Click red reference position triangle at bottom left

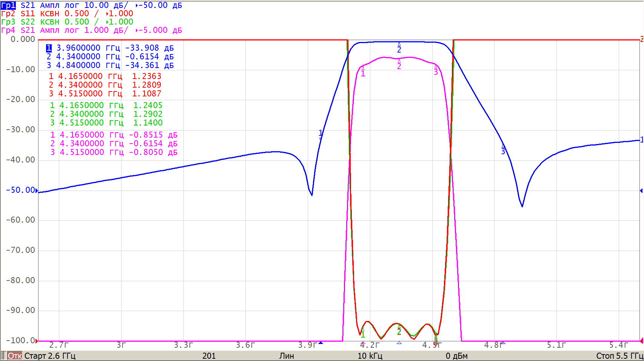37,341
